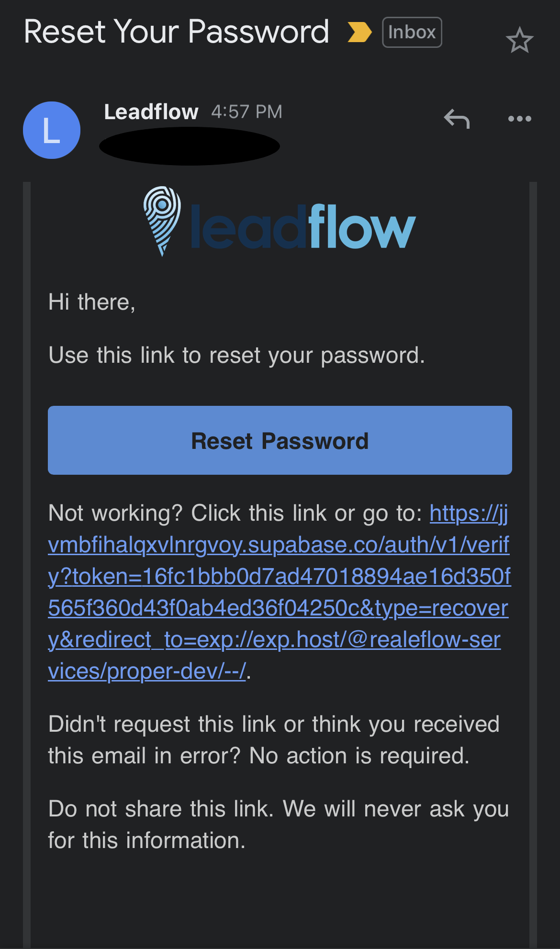Click the 'Not working?' text
This screenshot has height=949, width=560.
[x=115, y=513]
